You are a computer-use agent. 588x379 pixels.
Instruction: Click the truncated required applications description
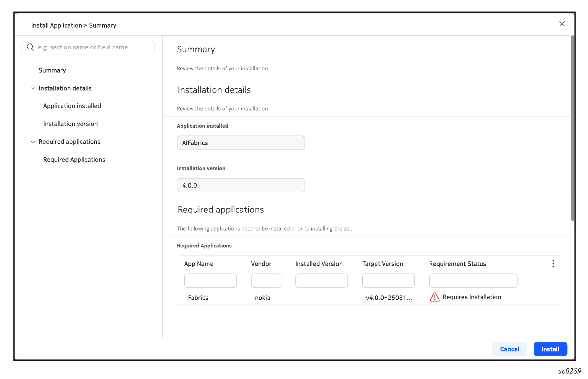(x=265, y=229)
